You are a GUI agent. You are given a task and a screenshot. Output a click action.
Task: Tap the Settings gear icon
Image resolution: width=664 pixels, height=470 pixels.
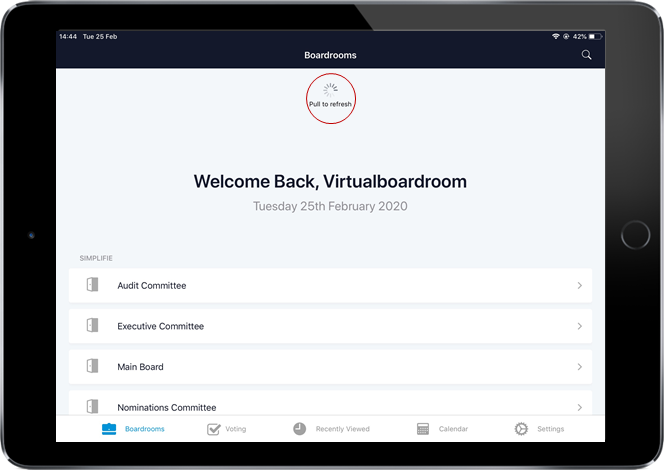click(521, 429)
